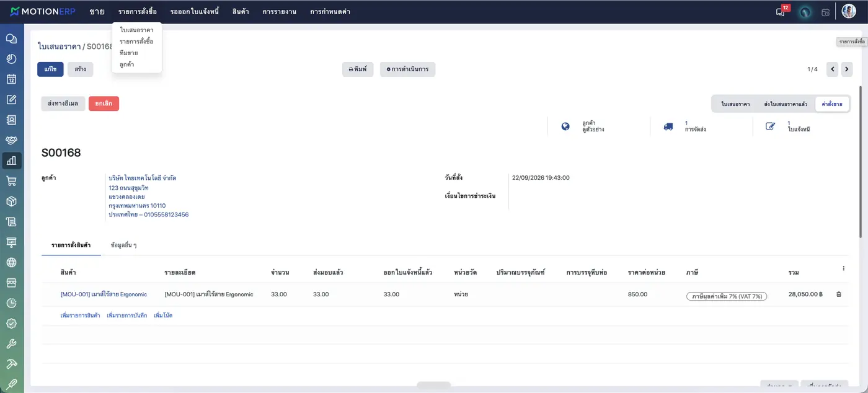
Task: Switch to the รายการสั่งสินค้า tab
Action: click(71, 245)
